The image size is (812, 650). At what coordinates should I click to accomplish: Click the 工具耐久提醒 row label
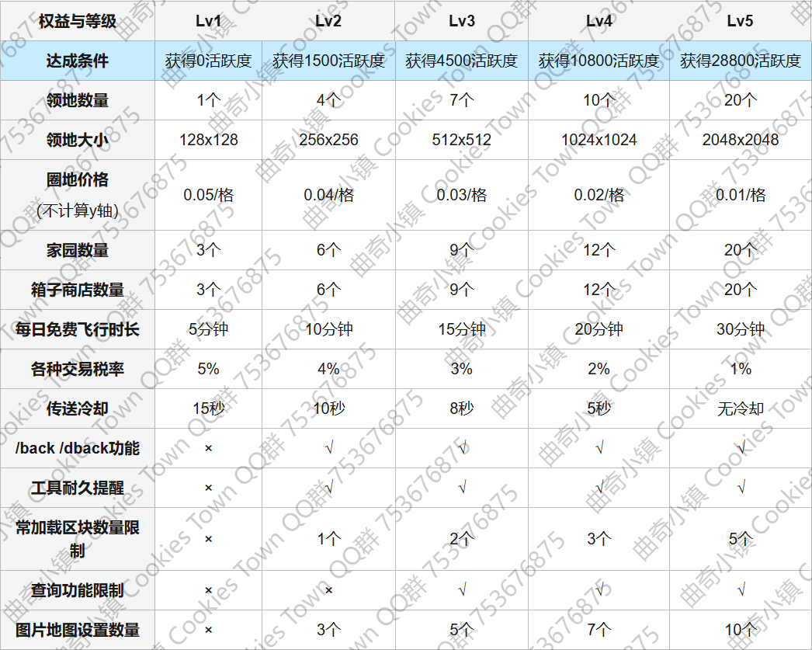click(77, 488)
